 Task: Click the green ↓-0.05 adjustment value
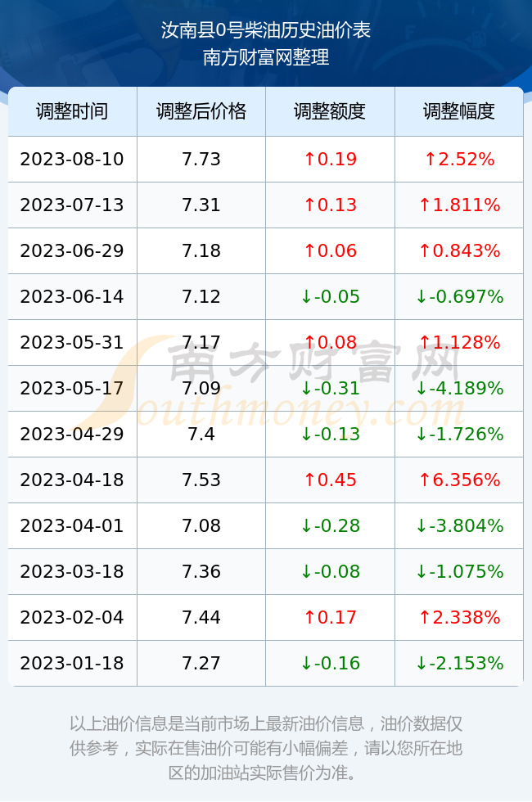point(330,296)
